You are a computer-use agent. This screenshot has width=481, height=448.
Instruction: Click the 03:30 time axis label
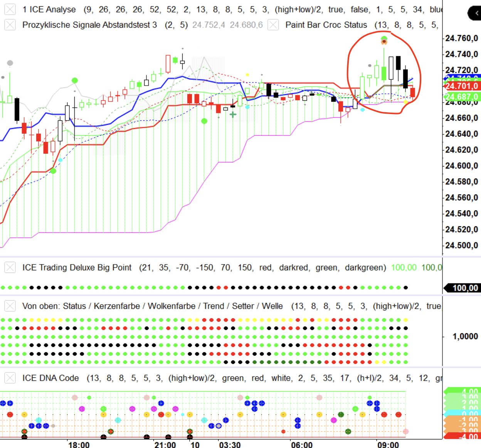pos(230,445)
